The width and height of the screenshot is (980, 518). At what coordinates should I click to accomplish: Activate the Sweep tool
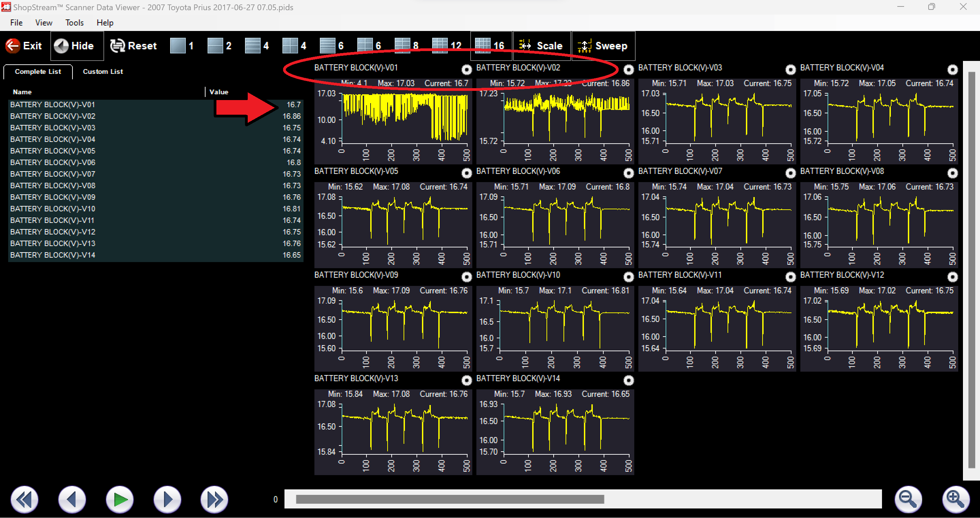click(603, 45)
